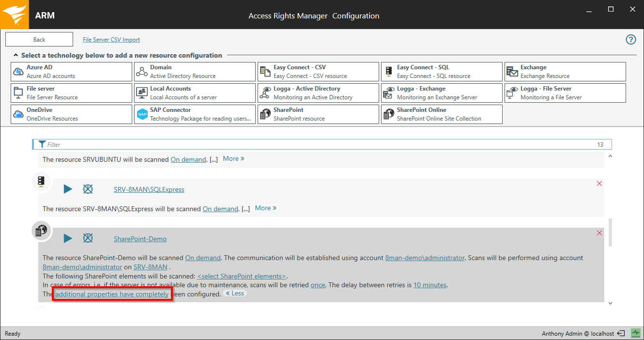Start scan for SharePoint-Demo play icon
The width and height of the screenshot is (644, 340).
click(68, 238)
